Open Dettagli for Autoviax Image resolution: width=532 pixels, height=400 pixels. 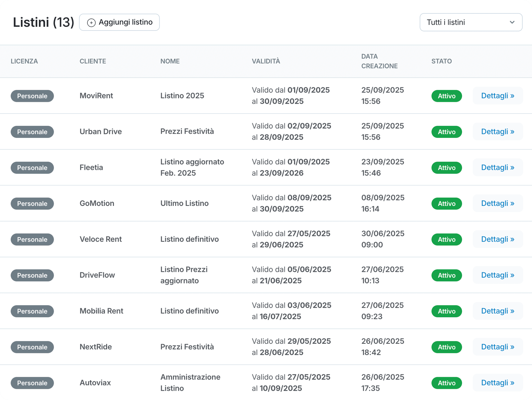[x=498, y=383]
